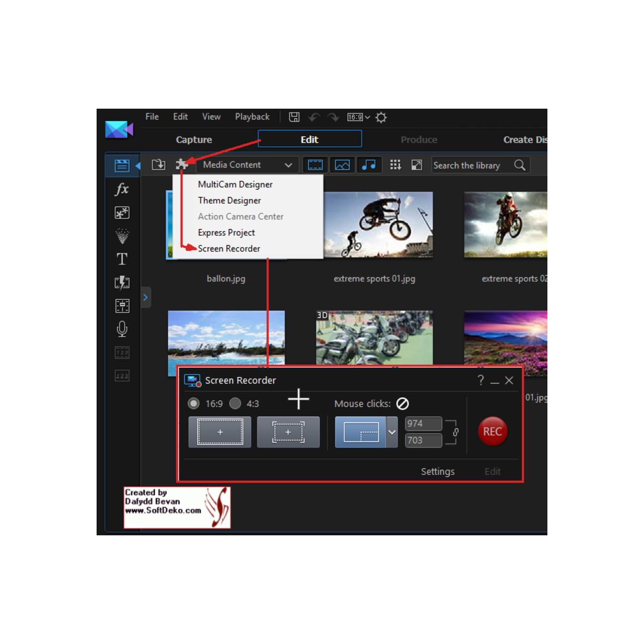Switch to the Capture tab
This screenshot has width=644, height=644.
click(x=194, y=139)
